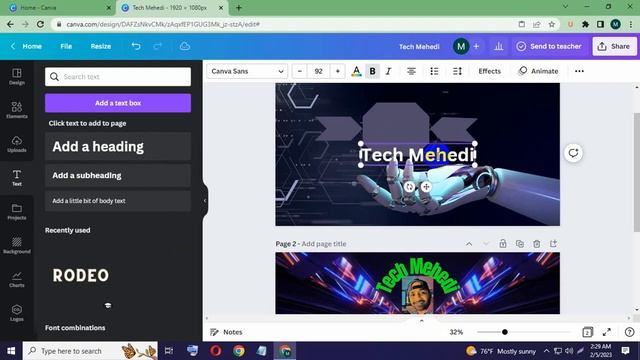Undo the last action
Viewport: 640px width, 360px height.
[136, 46]
